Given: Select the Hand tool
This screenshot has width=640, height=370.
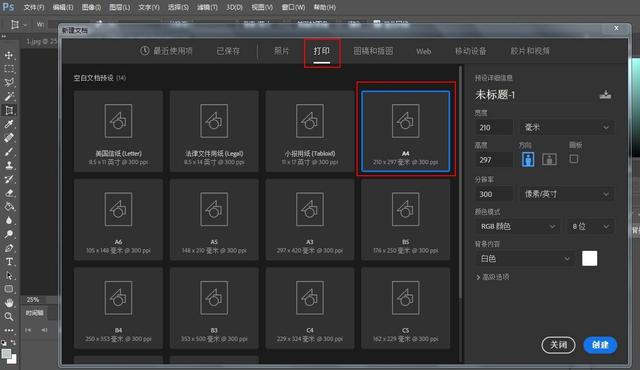Looking at the screenshot, I should [x=9, y=303].
